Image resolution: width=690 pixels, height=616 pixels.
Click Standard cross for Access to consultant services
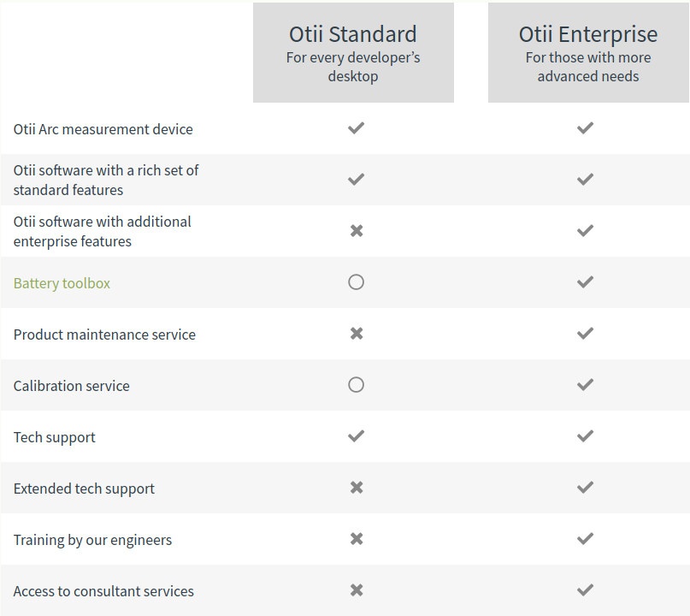(x=357, y=590)
